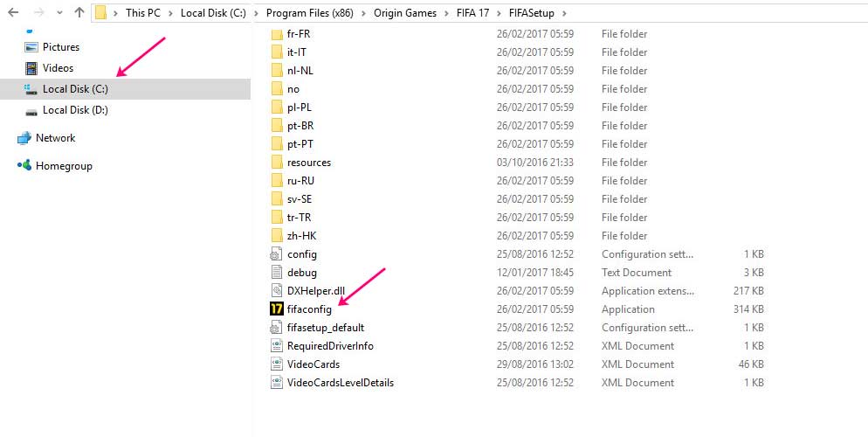868x437 pixels.
Task: Select the pt-BR folder icon
Action: (277, 125)
